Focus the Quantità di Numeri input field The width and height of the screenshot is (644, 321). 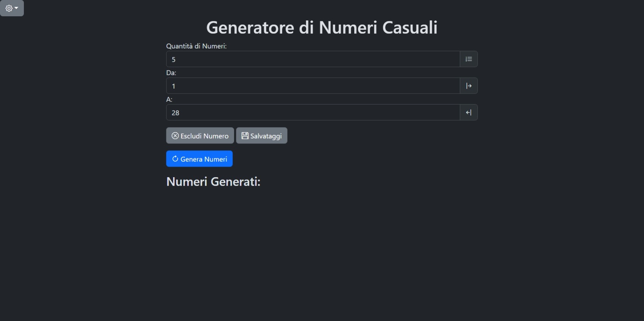coord(313,59)
